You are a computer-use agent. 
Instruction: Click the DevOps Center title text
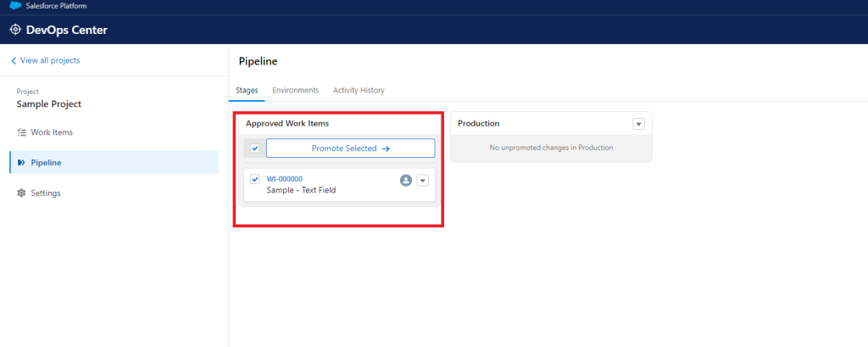(x=66, y=30)
